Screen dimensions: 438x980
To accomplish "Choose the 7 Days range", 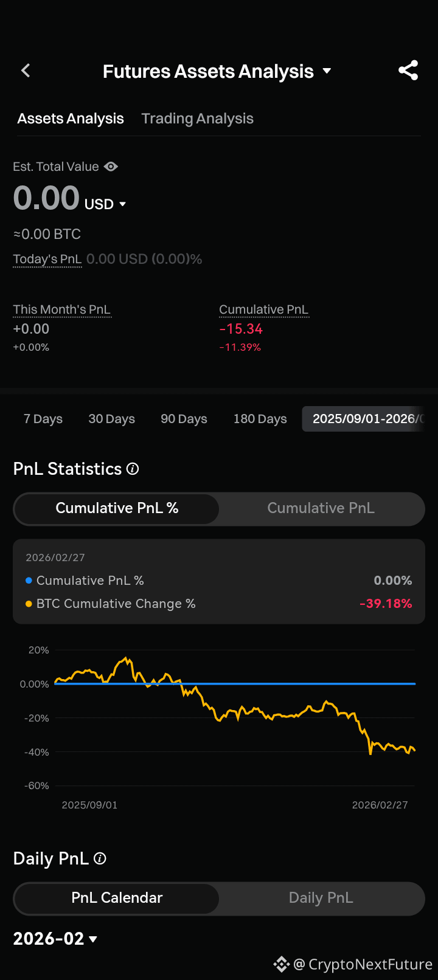I will click(43, 419).
